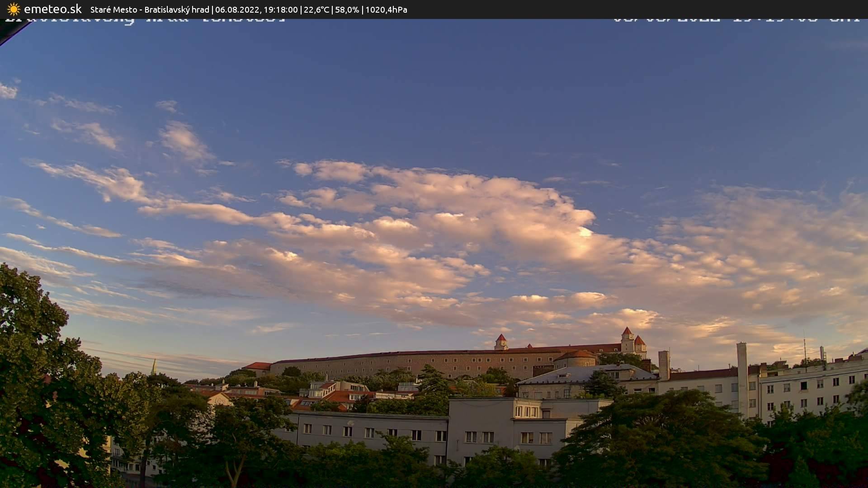Click the round bastion below castle towers

(x=576, y=359)
